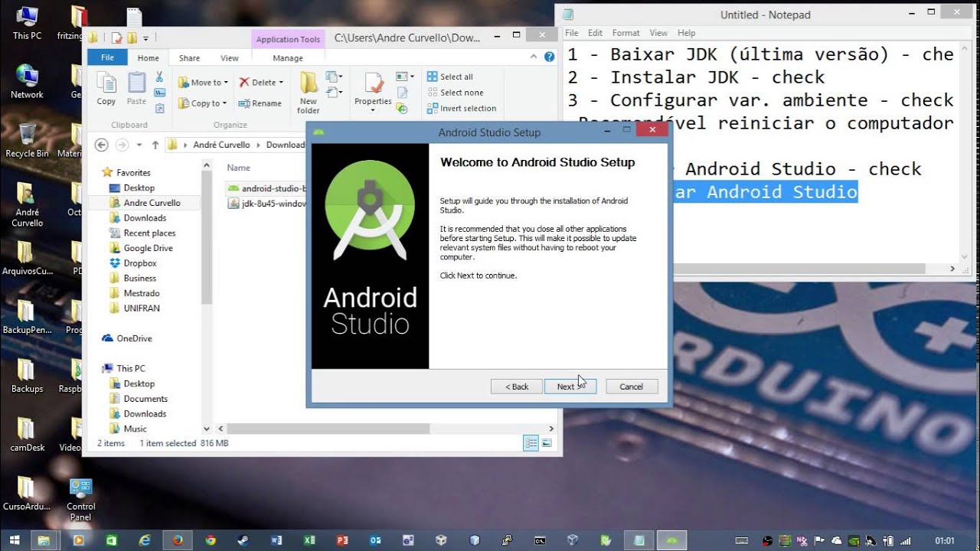
Task: Click the Windows Start button
Action: pos(14,540)
